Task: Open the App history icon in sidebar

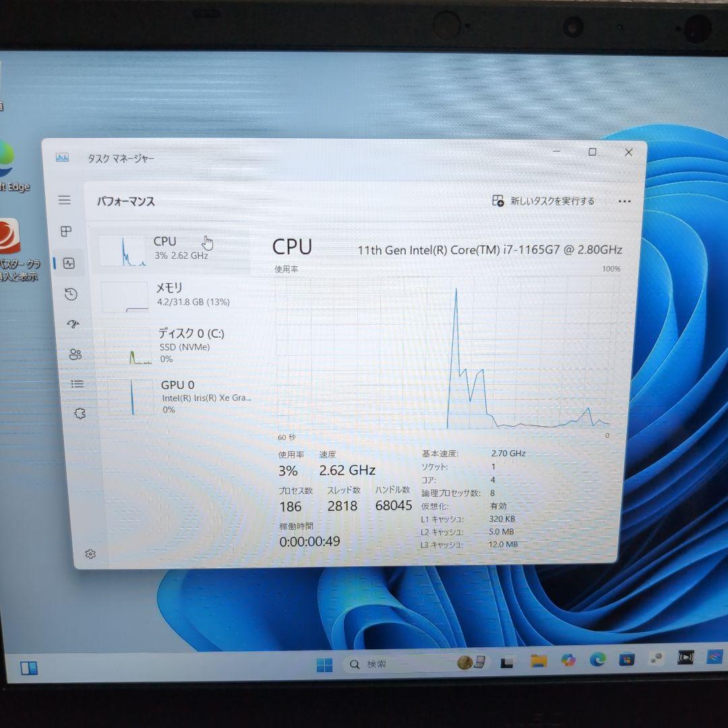Action: [71, 295]
